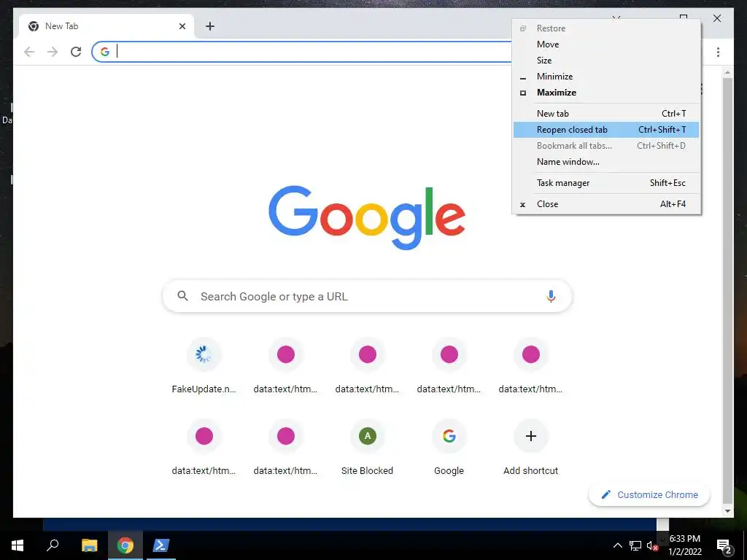This screenshot has width=747, height=560.
Task: Open Chrome three-dot menu
Action: [x=718, y=52]
